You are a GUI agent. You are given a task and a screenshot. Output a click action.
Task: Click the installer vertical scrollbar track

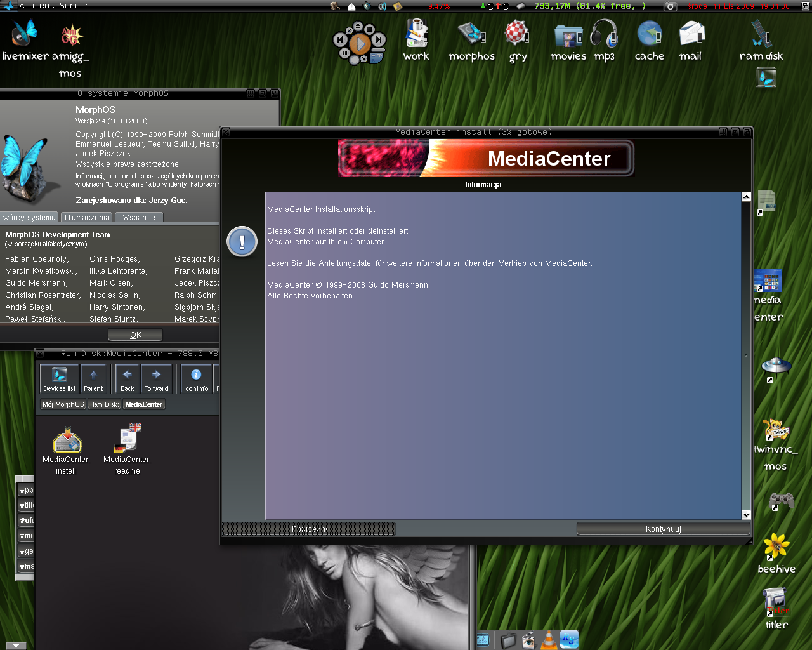tap(746, 355)
